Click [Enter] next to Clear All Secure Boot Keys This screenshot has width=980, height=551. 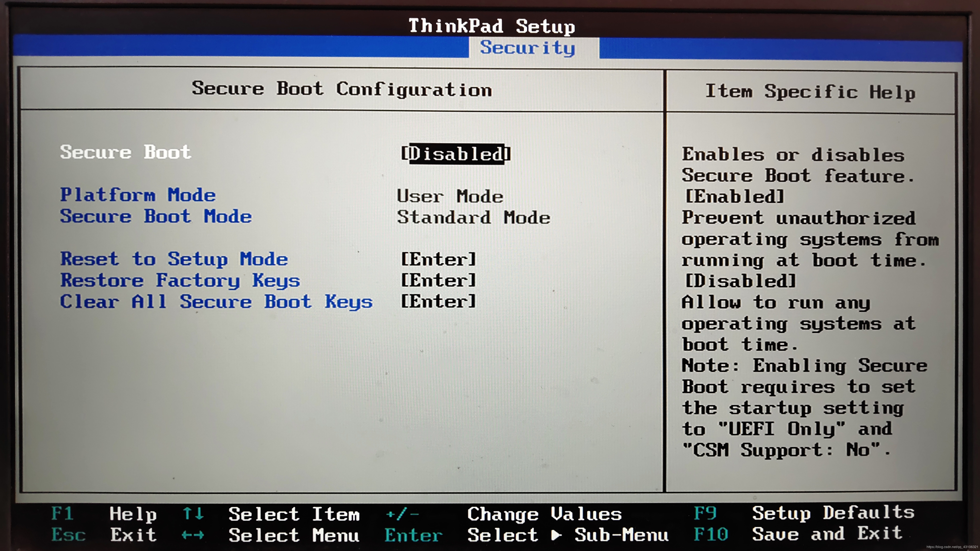[438, 302]
